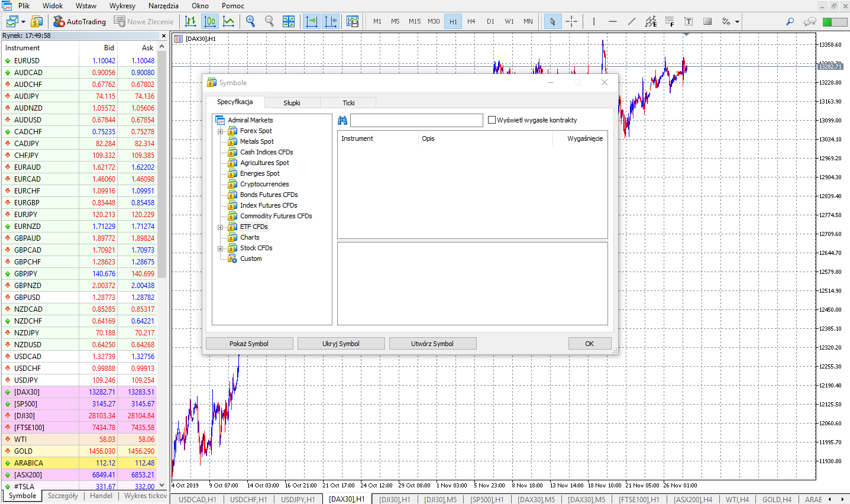Select Metals Spot in the tree
850x504 pixels.
pos(257,141)
